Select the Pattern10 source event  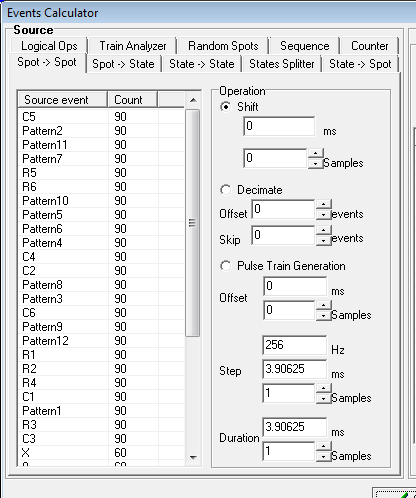(101, 201)
